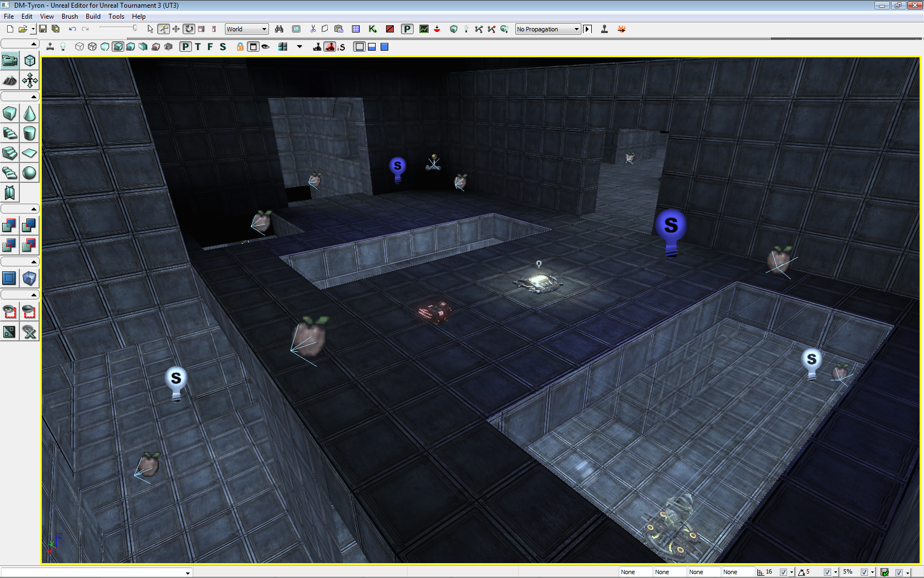Open the Brush menu

(x=70, y=17)
